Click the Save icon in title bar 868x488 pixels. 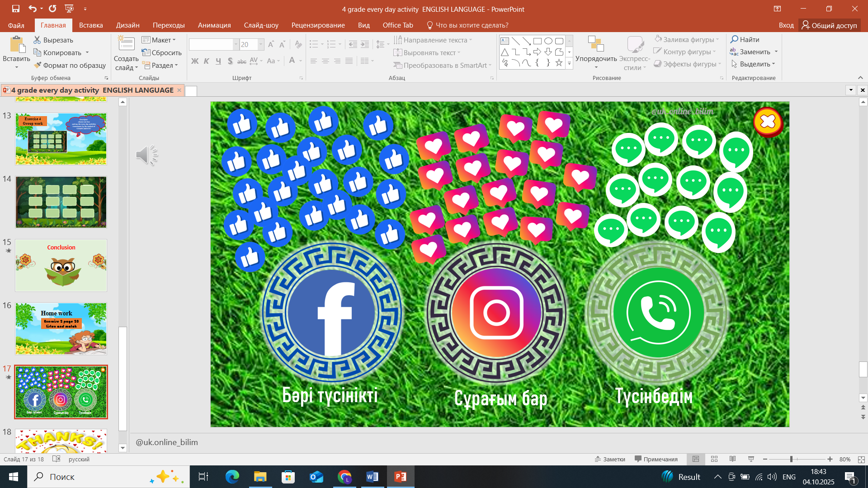point(16,9)
